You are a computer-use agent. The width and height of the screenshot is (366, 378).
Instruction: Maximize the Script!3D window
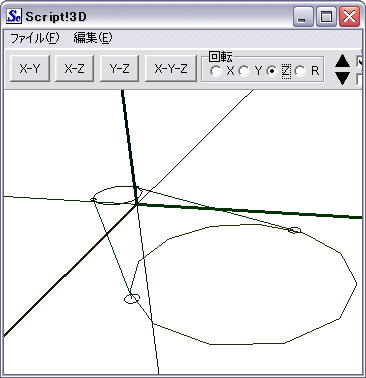point(326,17)
